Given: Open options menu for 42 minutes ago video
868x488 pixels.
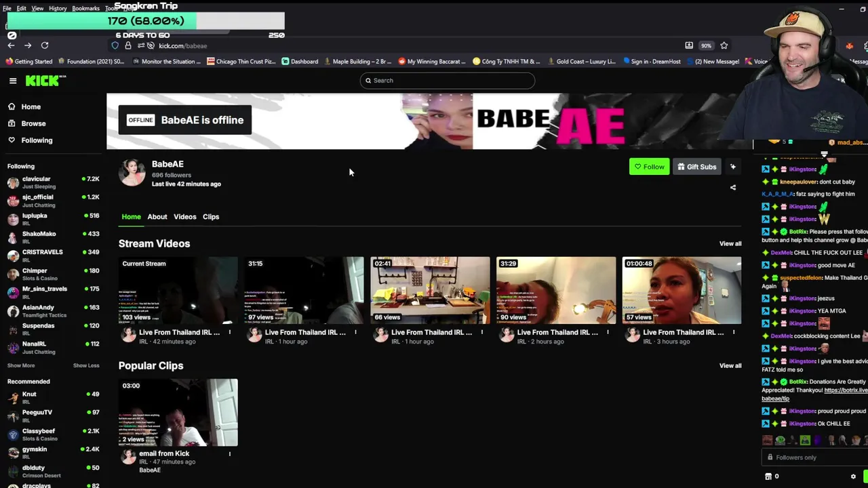Looking at the screenshot, I should coord(230,332).
